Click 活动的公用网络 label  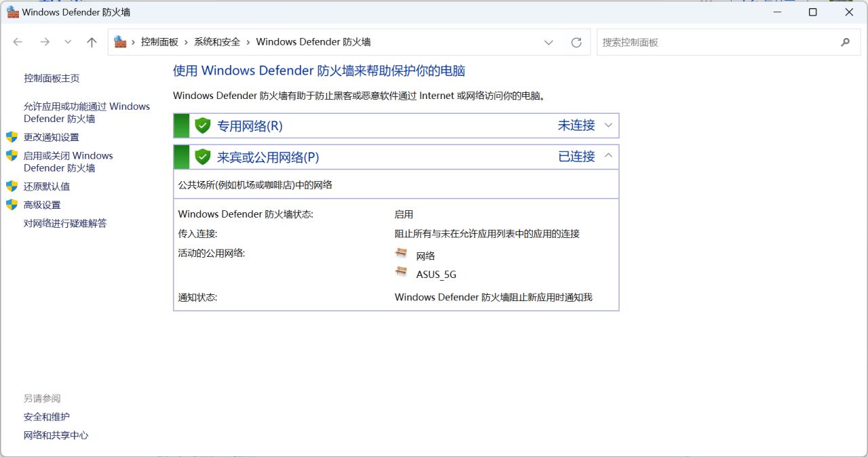(x=211, y=253)
